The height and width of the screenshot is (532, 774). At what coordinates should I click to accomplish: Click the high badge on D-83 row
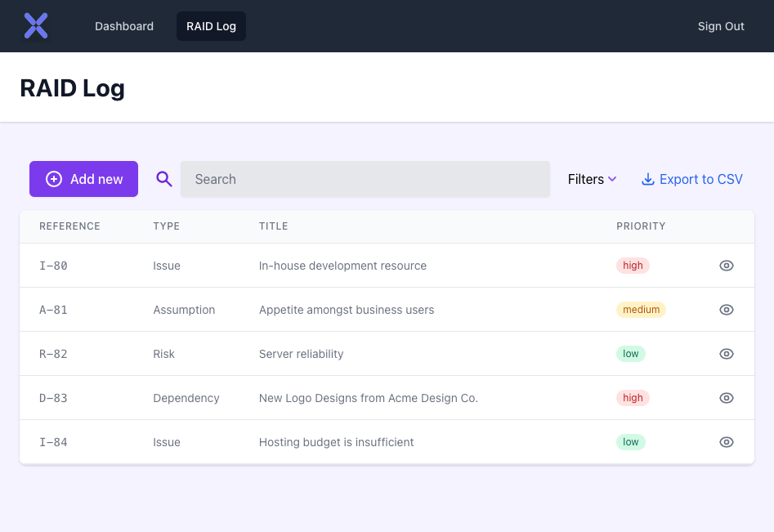[x=633, y=398]
